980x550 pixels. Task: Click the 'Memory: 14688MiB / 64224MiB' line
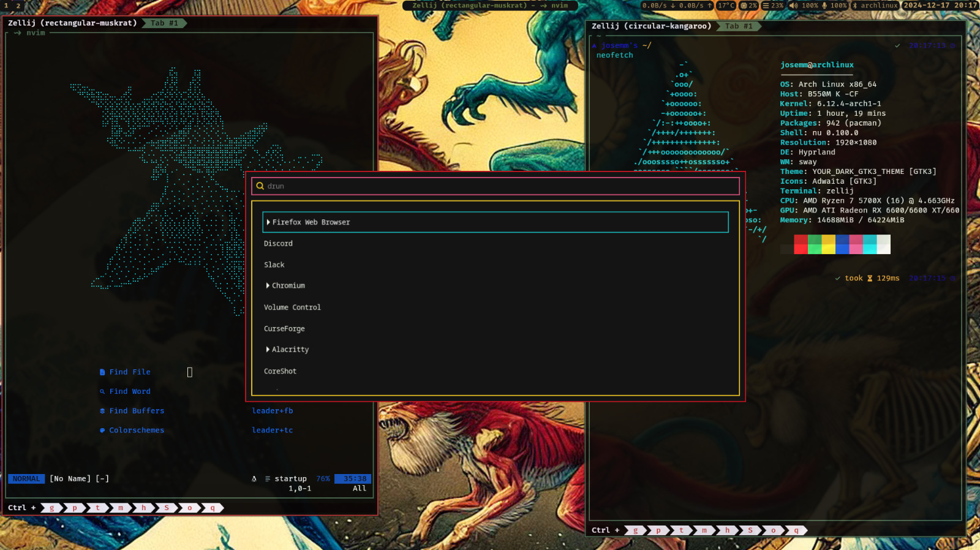842,220
